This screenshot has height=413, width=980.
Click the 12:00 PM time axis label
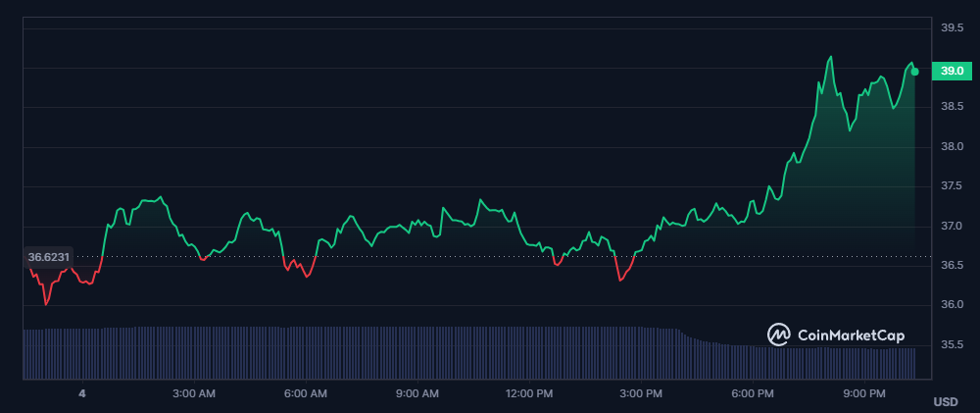point(529,393)
